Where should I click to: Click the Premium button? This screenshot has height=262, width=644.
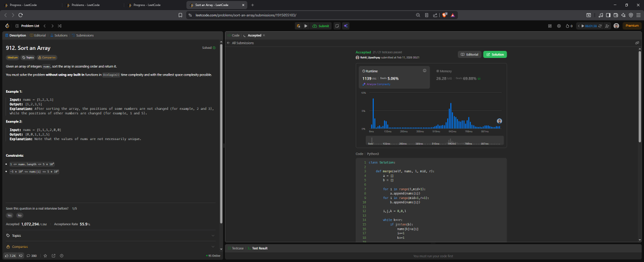pos(632,26)
